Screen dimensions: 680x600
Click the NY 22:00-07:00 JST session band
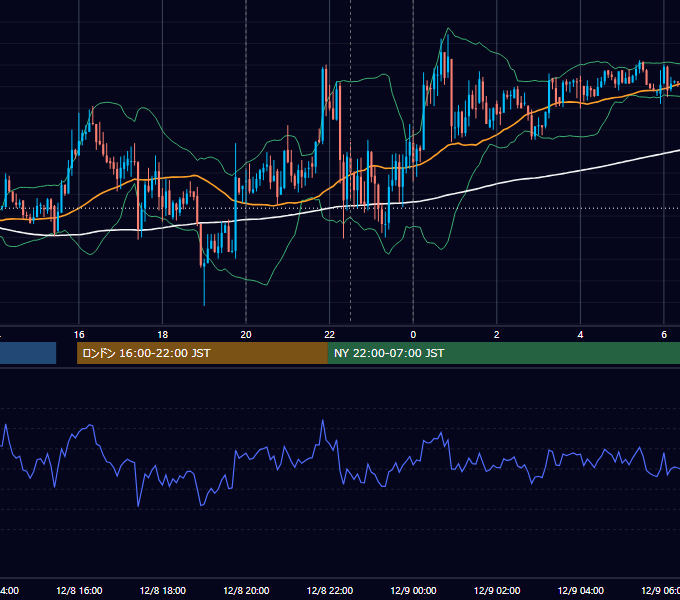(x=503, y=353)
